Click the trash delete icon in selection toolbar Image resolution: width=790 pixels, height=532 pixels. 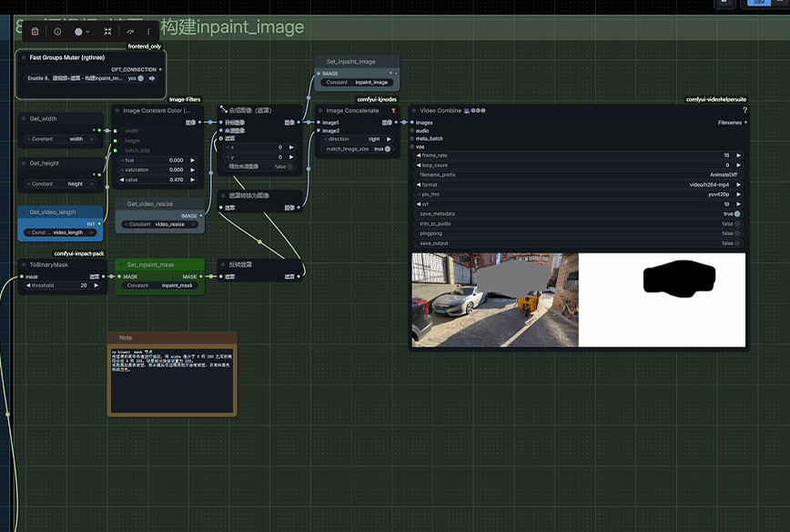pos(35,31)
